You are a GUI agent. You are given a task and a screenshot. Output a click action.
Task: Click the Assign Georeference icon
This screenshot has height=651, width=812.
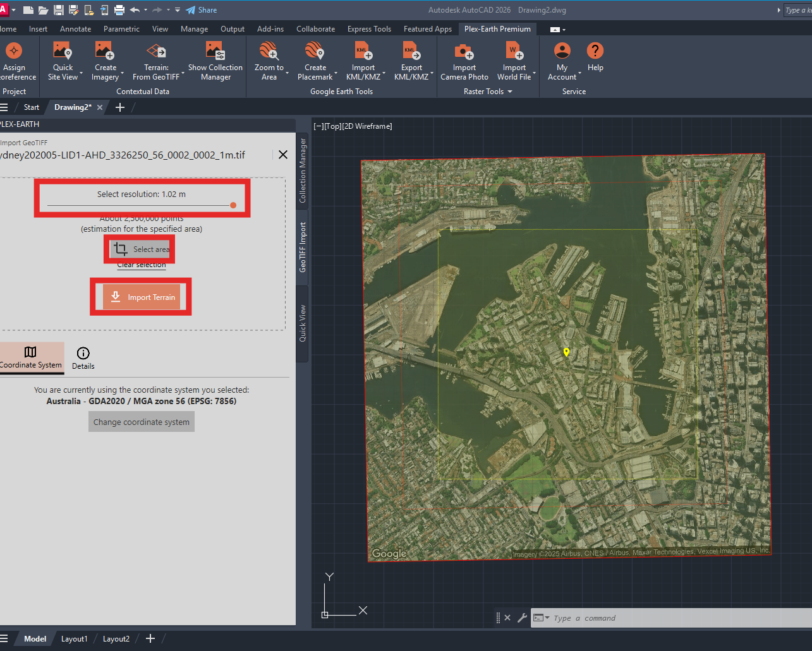point(14,51)
